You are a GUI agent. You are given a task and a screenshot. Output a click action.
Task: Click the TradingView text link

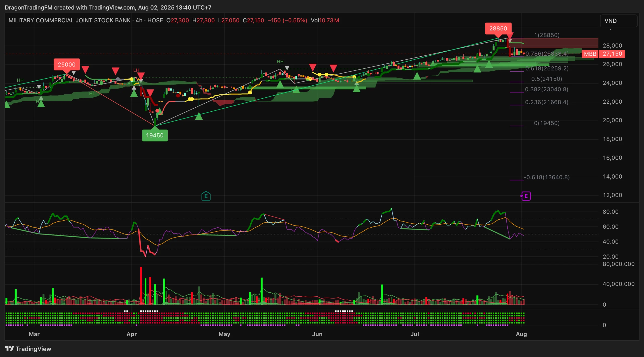coord(33,349)
